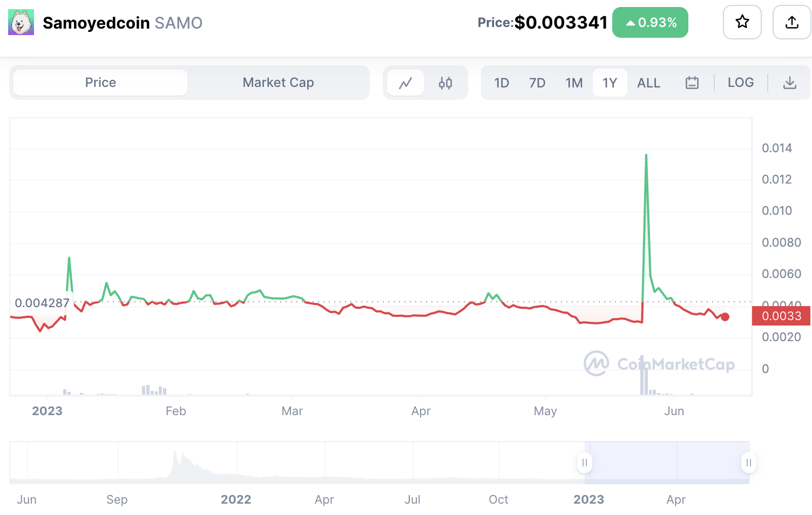
Task: Open the share upload icon
Action: (792, 22)
